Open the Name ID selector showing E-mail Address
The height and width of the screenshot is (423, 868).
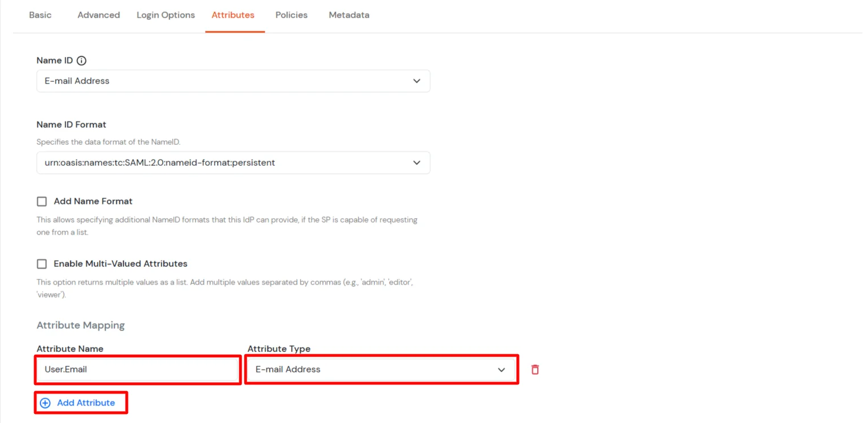(233, 81)
